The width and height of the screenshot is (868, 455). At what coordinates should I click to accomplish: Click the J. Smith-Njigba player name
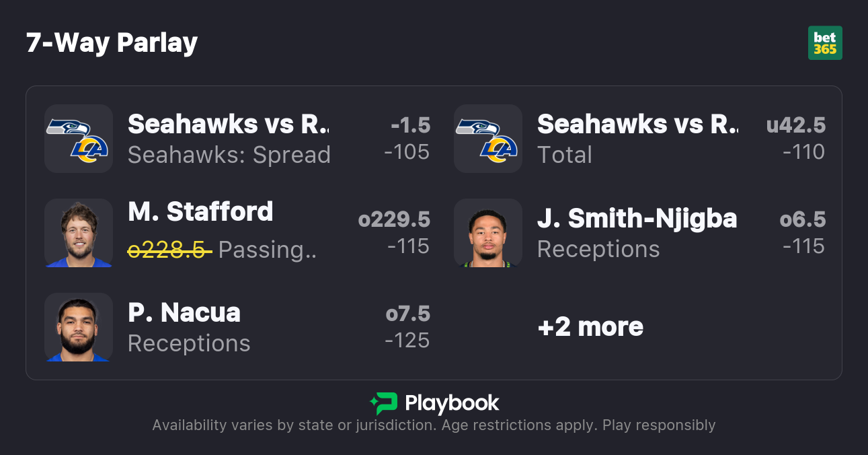coord(637,218)
